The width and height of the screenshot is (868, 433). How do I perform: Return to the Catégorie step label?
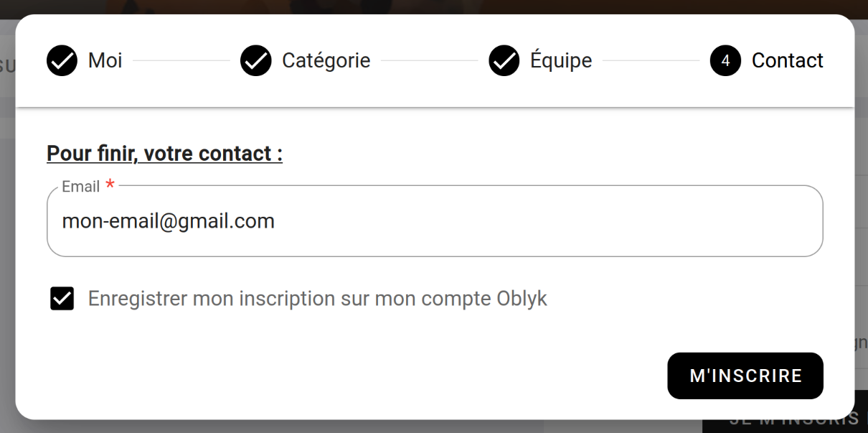pyautogui.click(x=326, y=60)
